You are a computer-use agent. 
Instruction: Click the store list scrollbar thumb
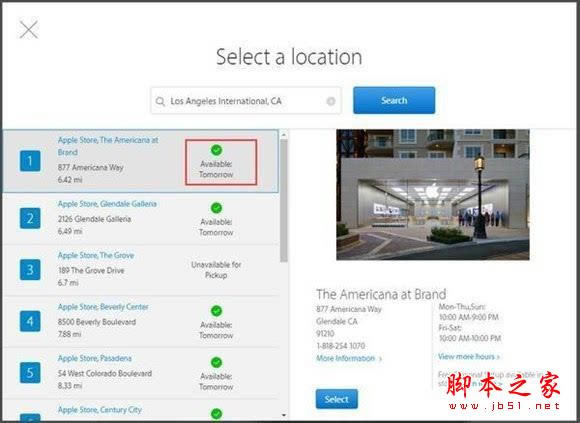(x=284, y=201)
